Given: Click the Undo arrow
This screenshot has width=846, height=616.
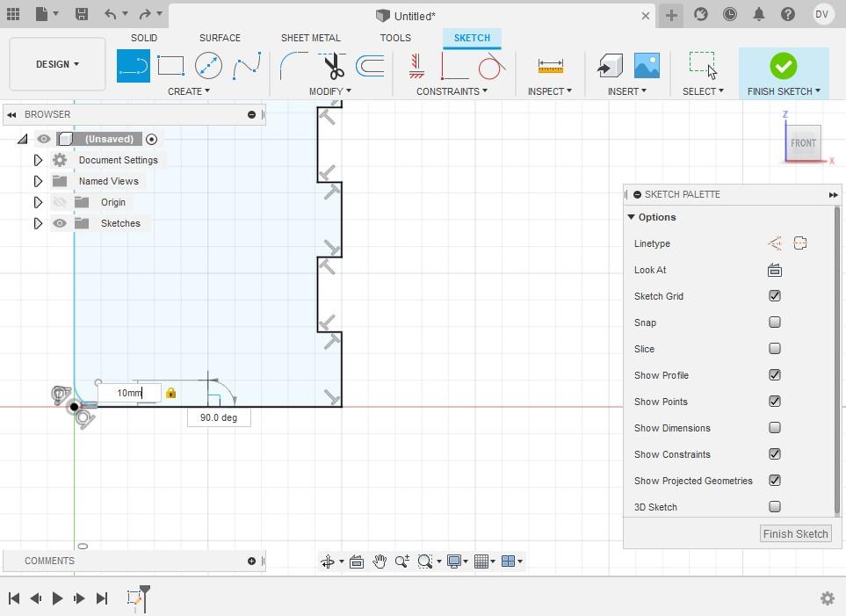Looking at the screenshot, I should tap(110, 14).
